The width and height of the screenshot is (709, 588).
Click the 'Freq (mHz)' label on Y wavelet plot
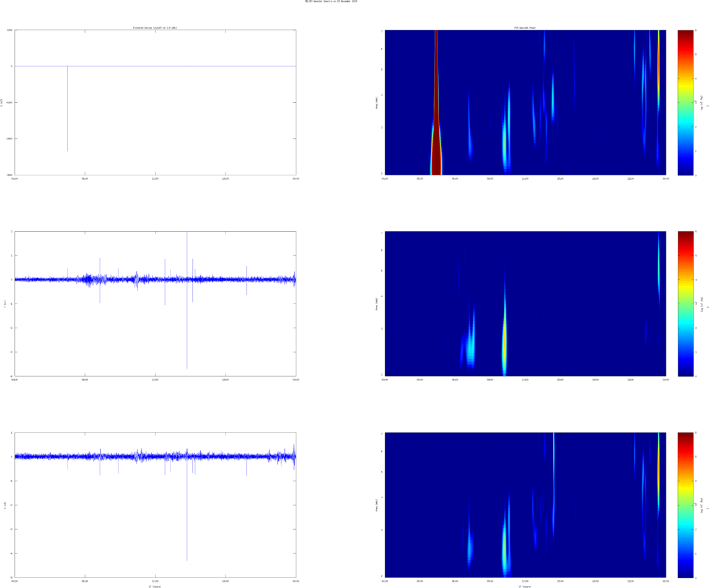377,304
